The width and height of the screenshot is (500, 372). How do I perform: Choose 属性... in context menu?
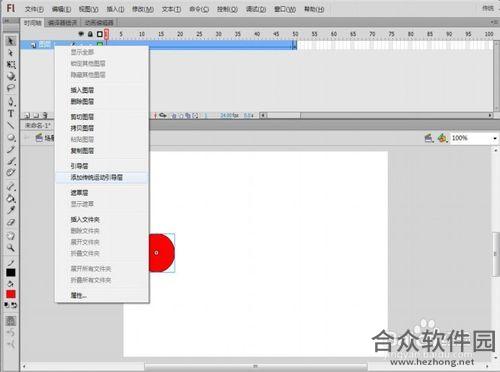point(102,295)
